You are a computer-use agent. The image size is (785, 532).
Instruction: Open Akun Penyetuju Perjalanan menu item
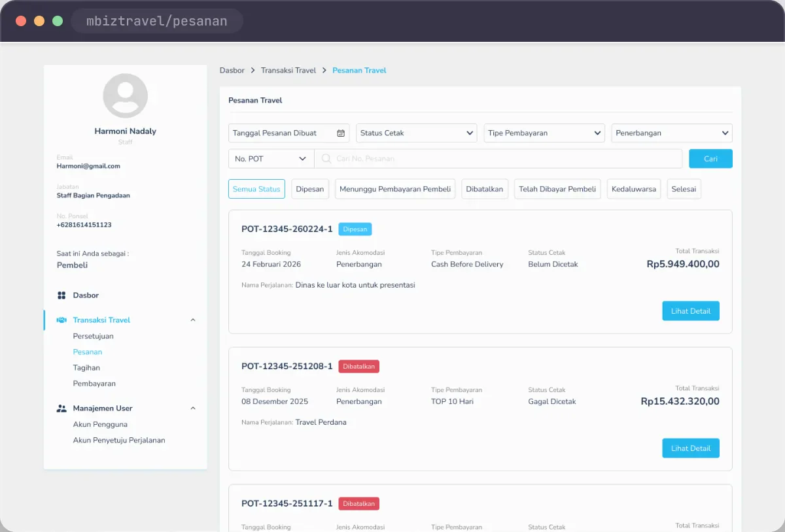click(119, 441)
